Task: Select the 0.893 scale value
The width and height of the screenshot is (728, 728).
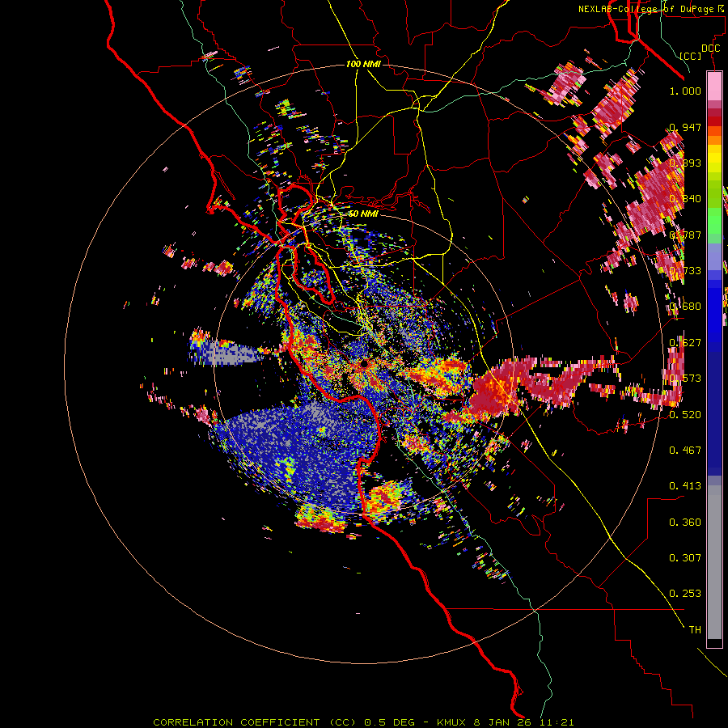Action: [x=685, y=163]
